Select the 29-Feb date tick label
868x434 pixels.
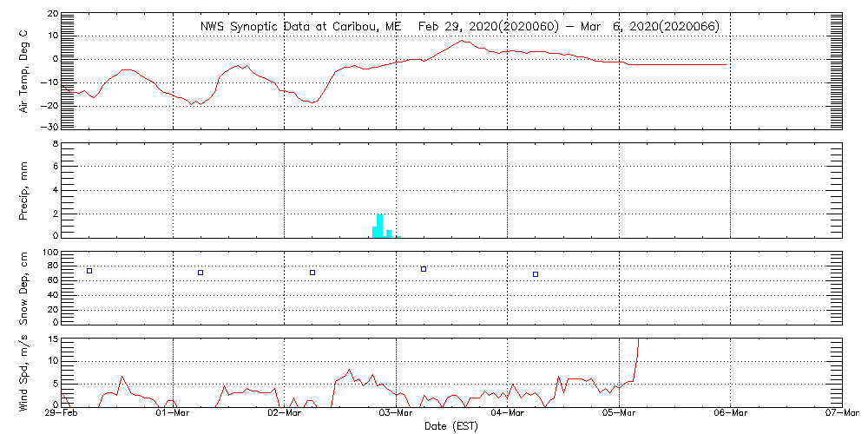(62, 415)
